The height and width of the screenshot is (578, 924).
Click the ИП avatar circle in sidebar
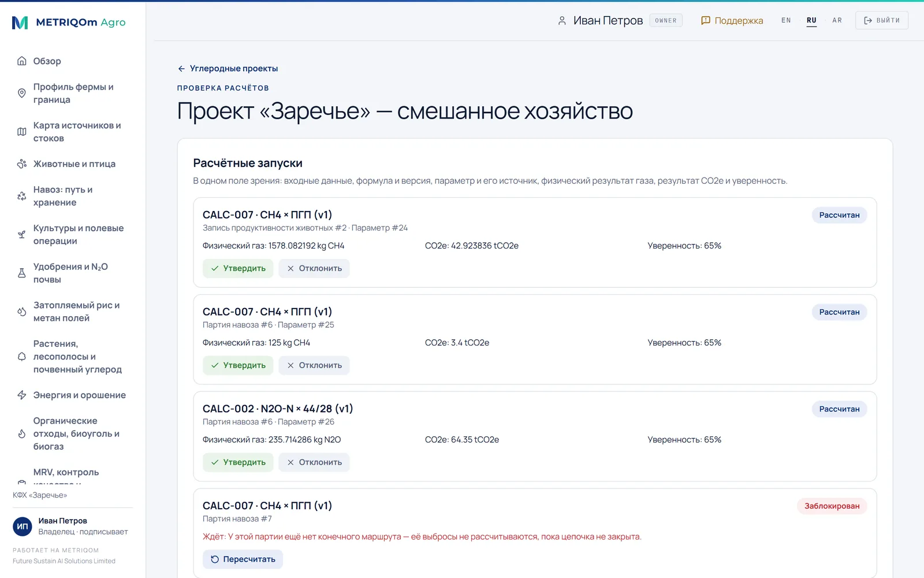23,527
